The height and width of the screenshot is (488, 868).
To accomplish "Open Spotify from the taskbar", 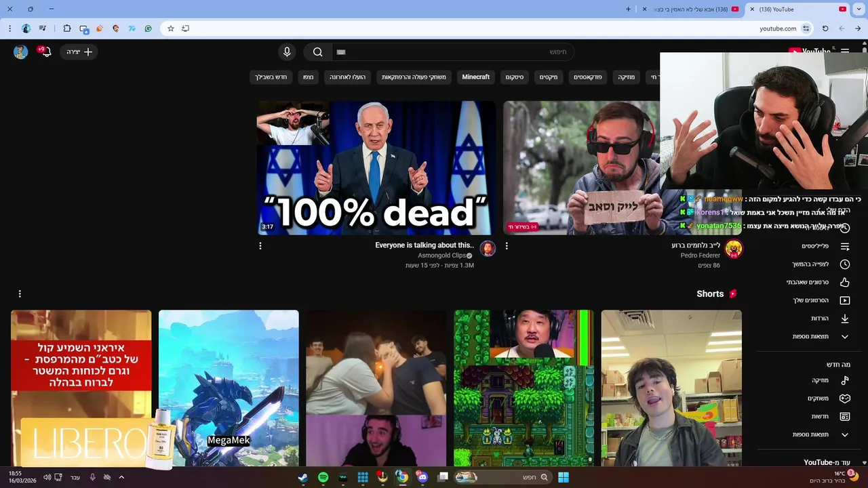I will pyautogui.click(x=323, y=477).
